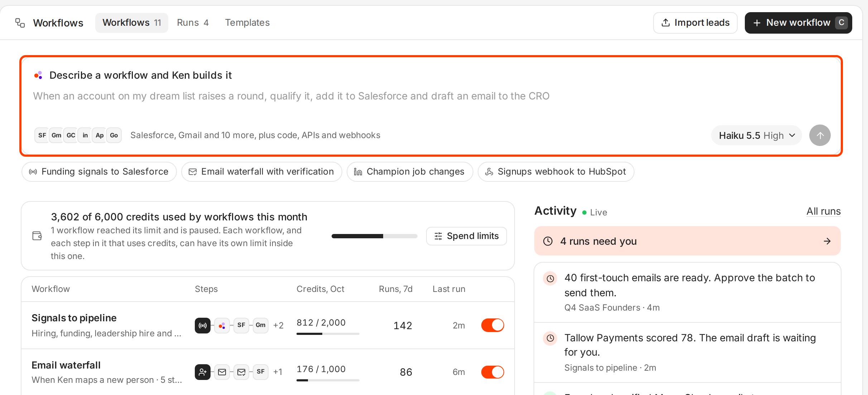Toggle Email waterfall workflow off
The width and height of the screenshot is (868, 395).
[x=492, y=372]
